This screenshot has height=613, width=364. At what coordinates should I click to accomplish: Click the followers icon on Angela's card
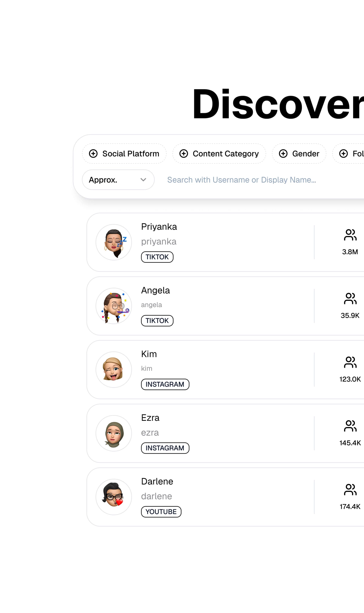pos(350,299)
